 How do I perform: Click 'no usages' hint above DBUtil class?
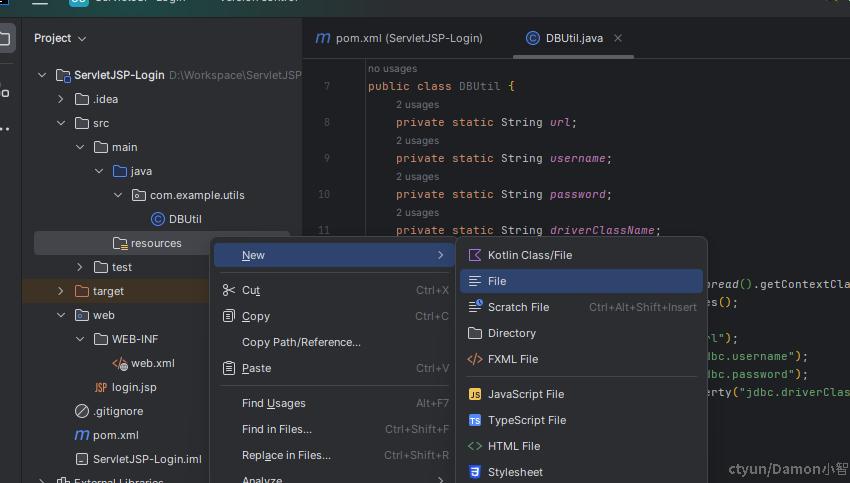(x=392, y=69)
